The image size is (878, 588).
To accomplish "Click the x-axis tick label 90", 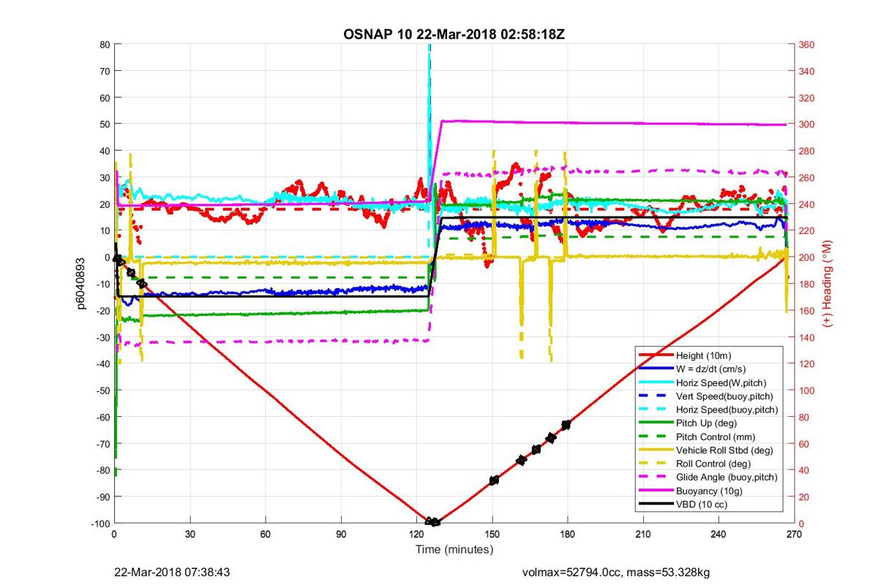I will 341,535.
